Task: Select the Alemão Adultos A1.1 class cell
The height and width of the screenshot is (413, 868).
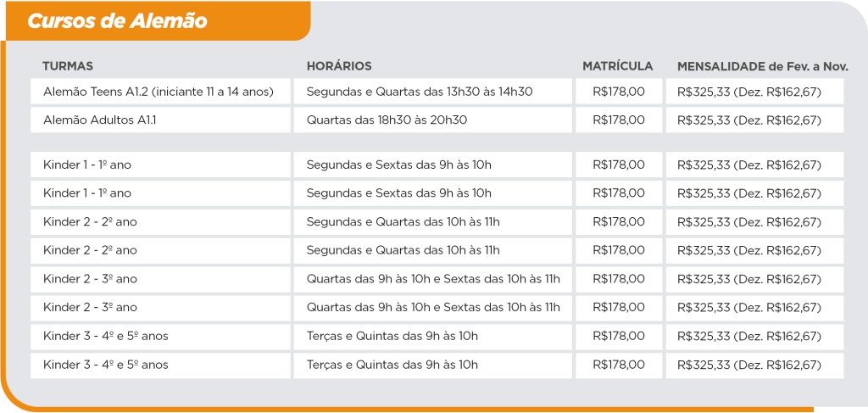Action: coord(100,120)
